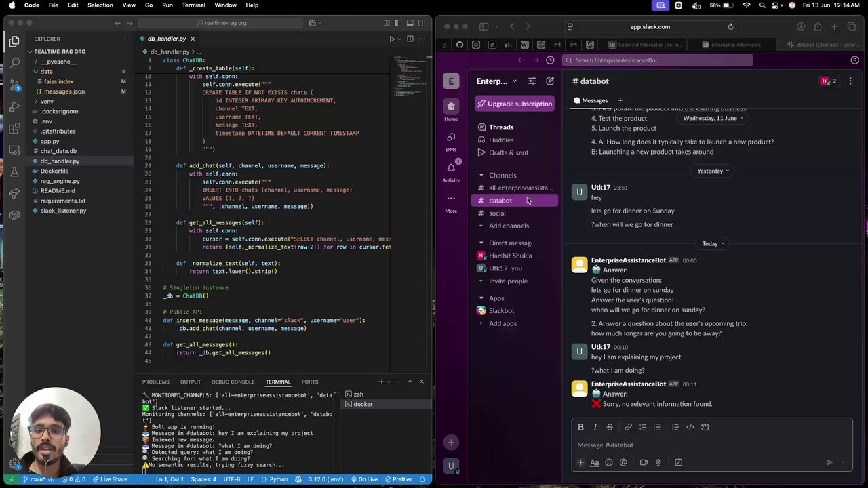The height and width of the screenshot is (488, 868).
Task: Toggle ordered list in Slack composer
Action: pyautogui.click(x=643, y=427)
